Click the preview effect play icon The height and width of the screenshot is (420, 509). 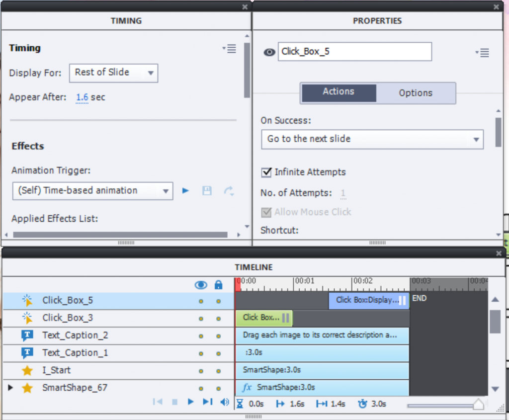[185, 190]
